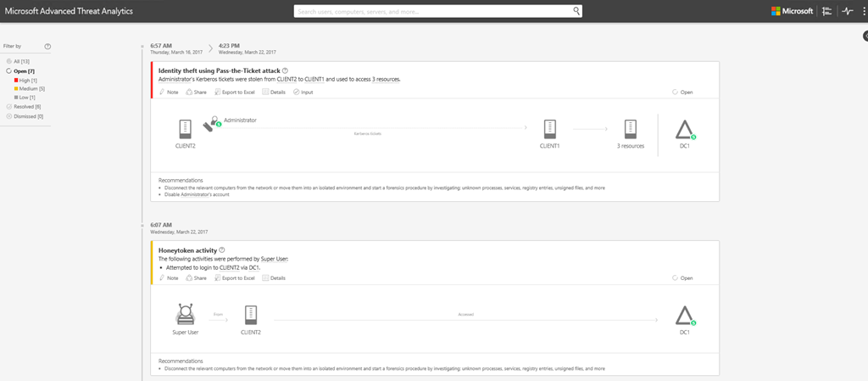868x381 pixels.
Task: Add a Note to Pass-the-Ticket alert
Action: [169, 92]
